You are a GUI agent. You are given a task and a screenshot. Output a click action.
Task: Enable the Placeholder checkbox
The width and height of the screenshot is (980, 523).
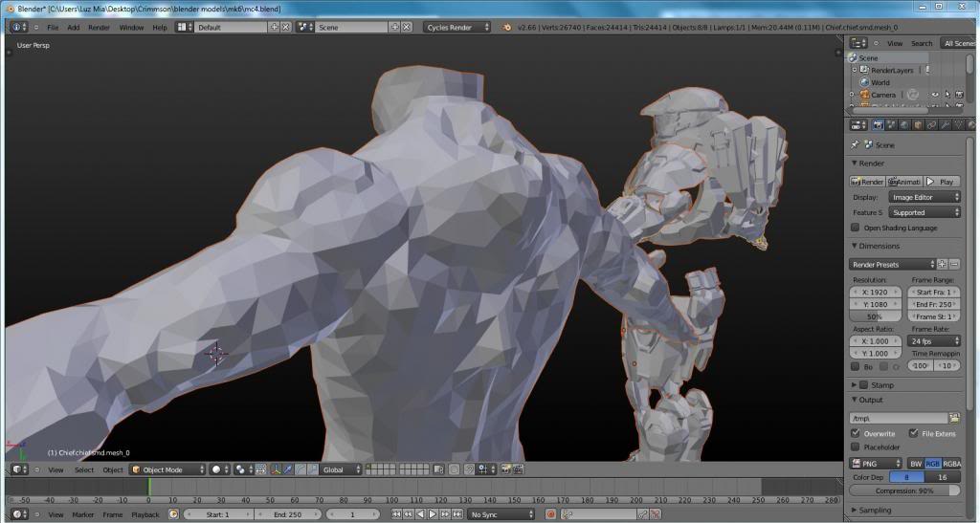(x=855, y=447)
